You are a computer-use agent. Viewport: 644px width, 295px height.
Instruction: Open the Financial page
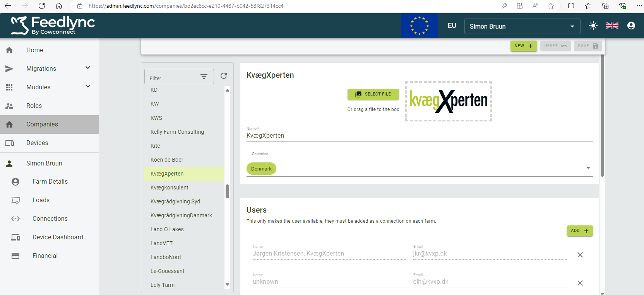tap(49, 256)
